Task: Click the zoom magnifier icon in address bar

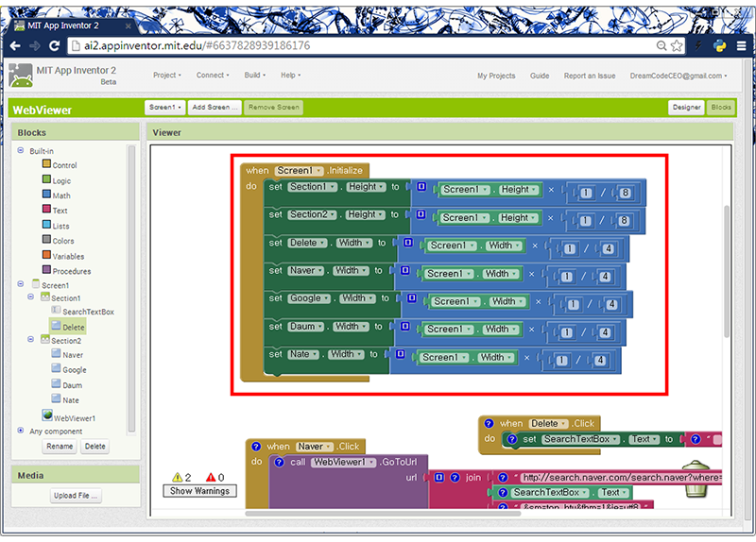Action: click(x=662, y=45)
